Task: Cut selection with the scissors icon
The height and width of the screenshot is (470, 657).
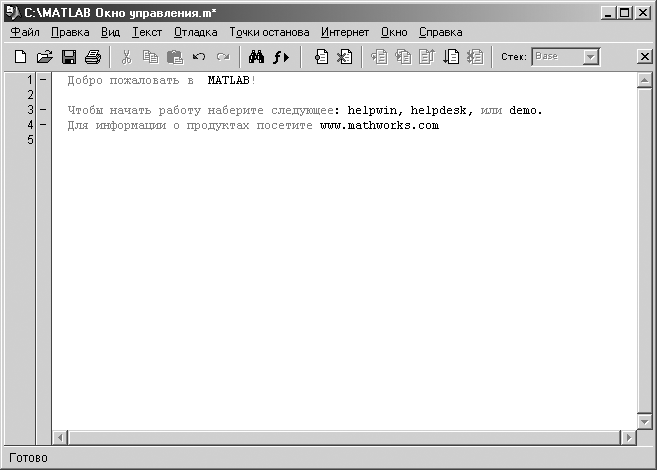Action: tap(126, 57)
